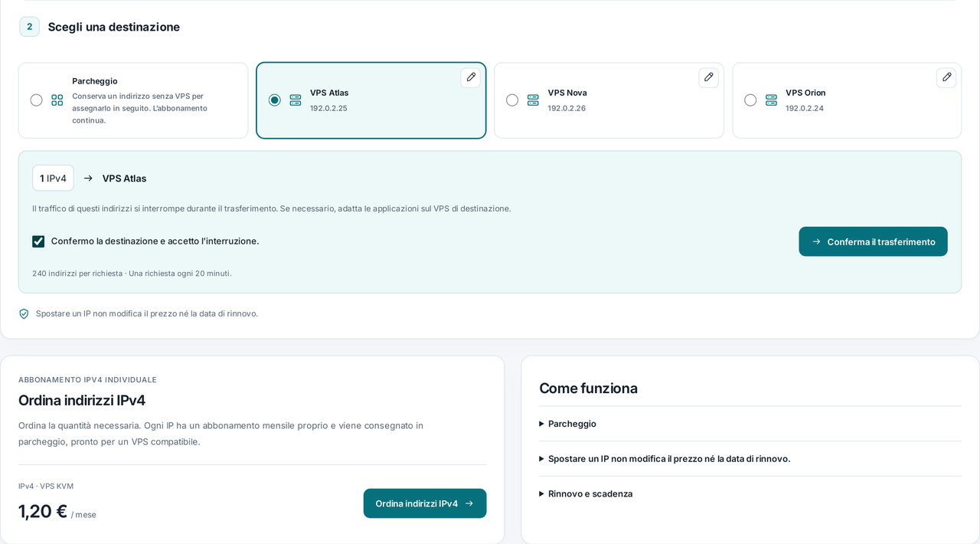980x544 pixels.
Task: Click the 'IPv4 · VPS KVM' label
Action: (46, 486)
